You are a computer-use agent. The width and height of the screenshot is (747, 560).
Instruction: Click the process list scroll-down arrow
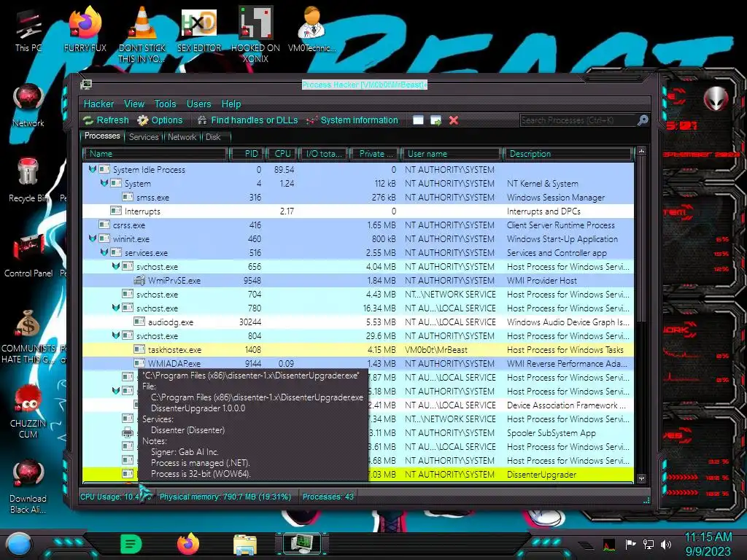pyautogui.click(x=642, y=478)
